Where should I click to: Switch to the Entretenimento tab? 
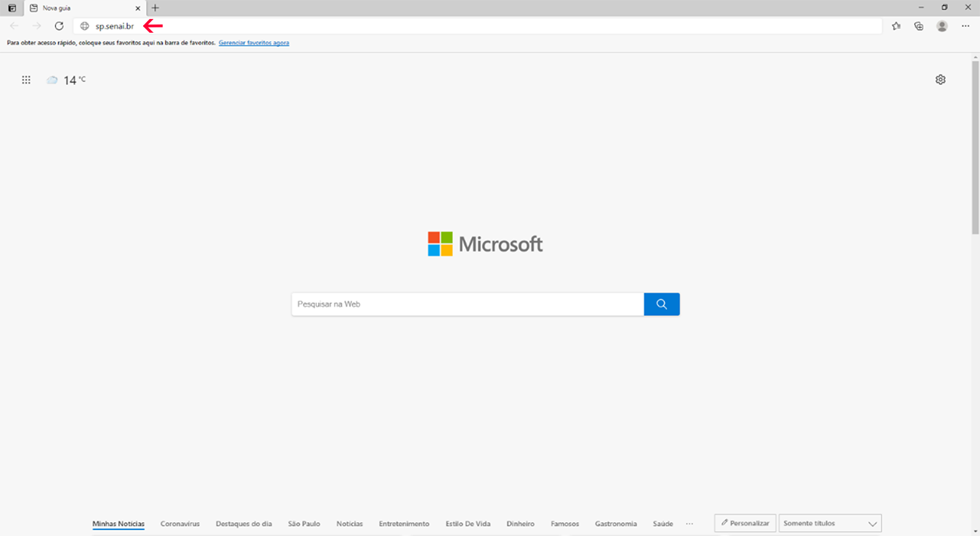coord(404,524)
